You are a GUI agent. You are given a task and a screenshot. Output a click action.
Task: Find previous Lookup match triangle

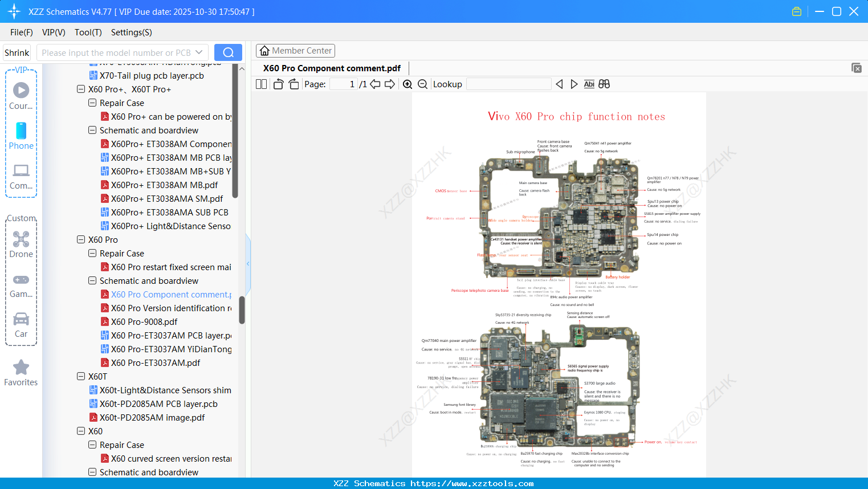point(560,84)
